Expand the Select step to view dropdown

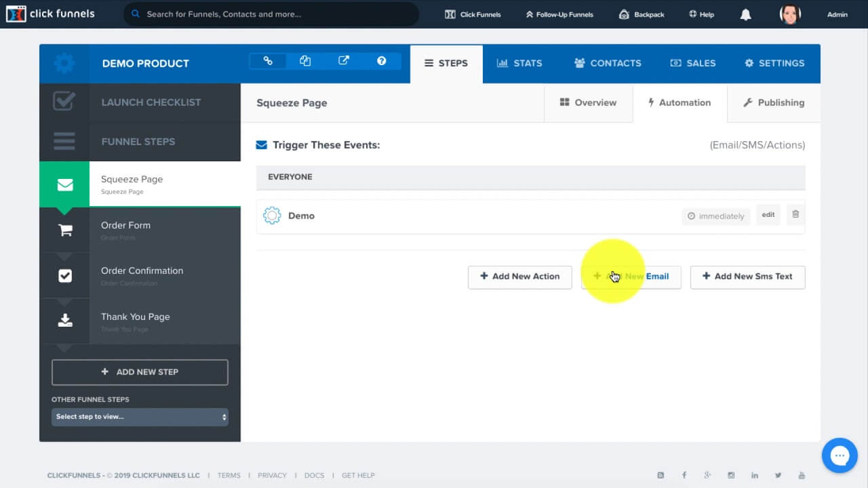pyautogui.click(x=140, y=417)
